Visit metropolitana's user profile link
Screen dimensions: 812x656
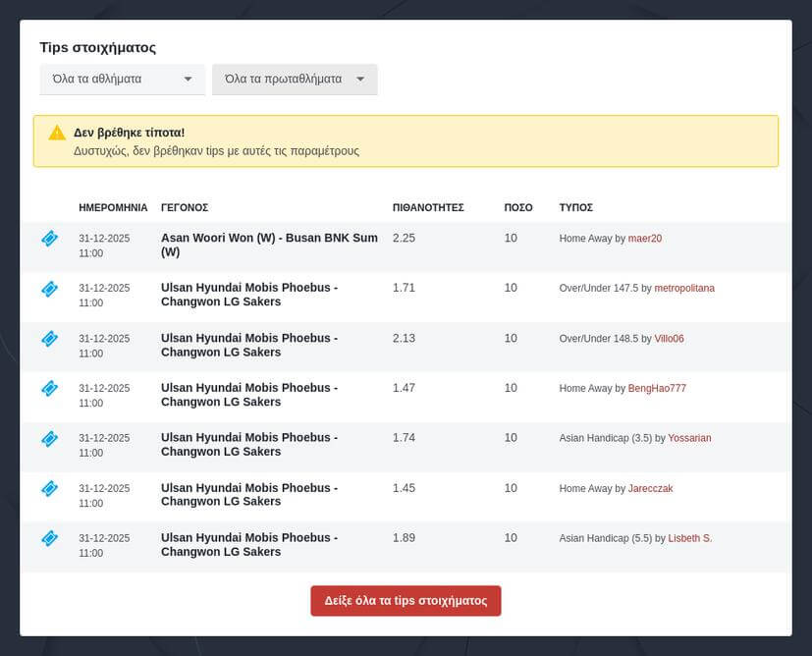[x=684, y=288]
